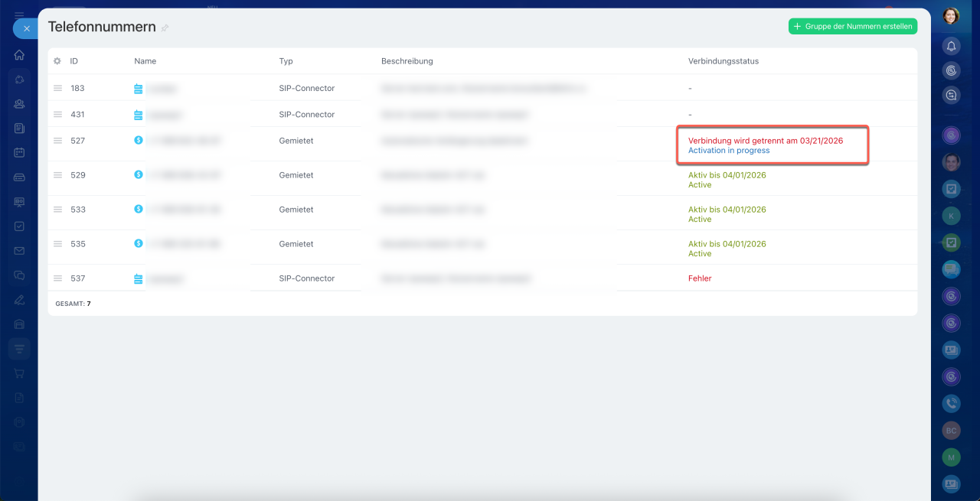
Task: Open chat search icon in right panel
Action: [951, 95]
